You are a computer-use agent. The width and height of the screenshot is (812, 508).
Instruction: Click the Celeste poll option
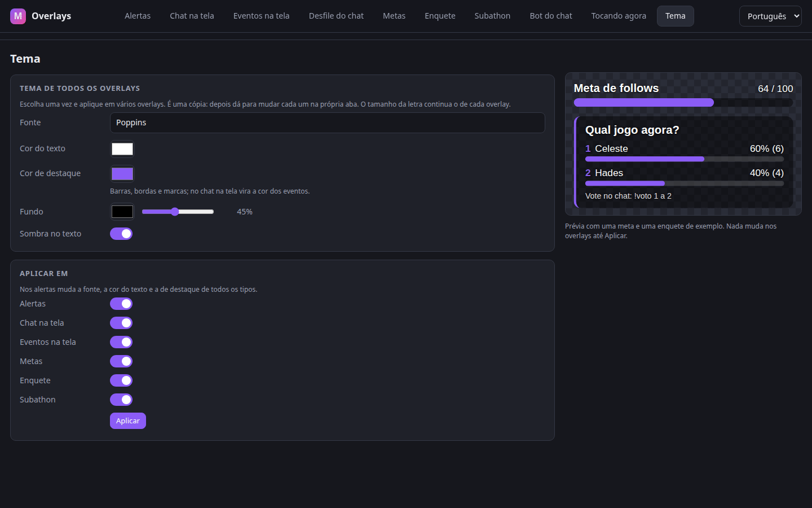click(611, 148)
